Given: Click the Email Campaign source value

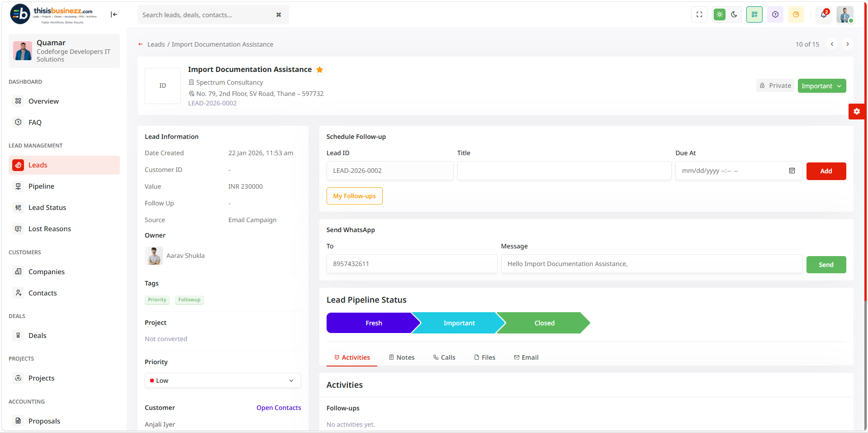Looking at the screenshot, I should [252, 220].
